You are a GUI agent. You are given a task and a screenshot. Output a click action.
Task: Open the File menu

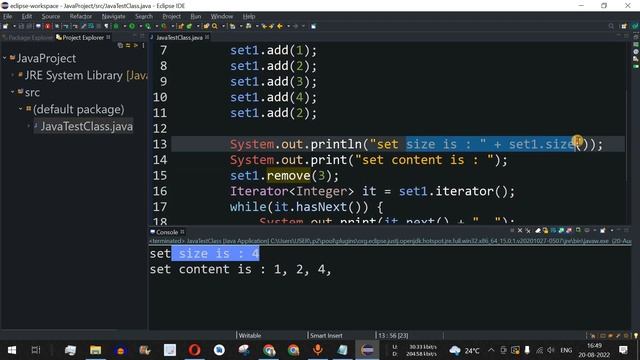pos(8,16)
